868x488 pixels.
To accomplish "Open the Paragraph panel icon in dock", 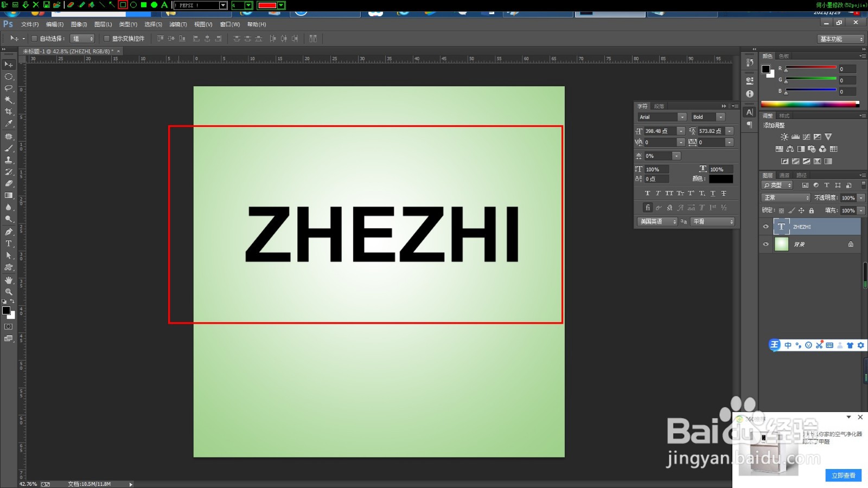I will click(750, 125).
